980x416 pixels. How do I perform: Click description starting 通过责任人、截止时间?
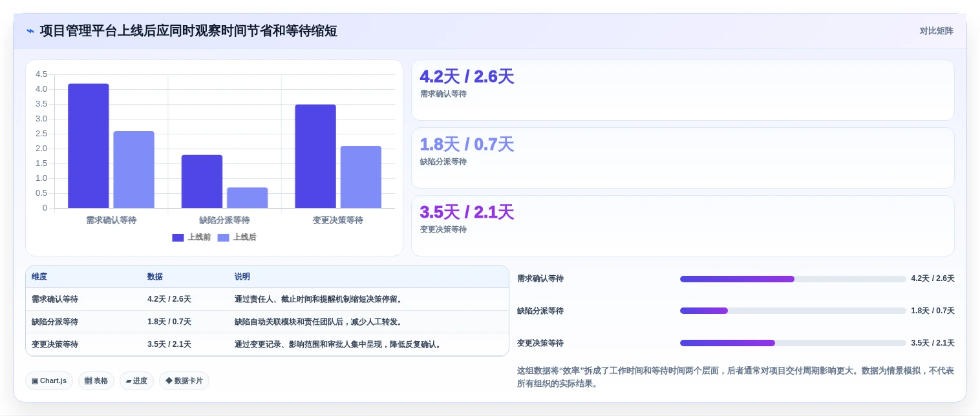[x=319, y=299]
